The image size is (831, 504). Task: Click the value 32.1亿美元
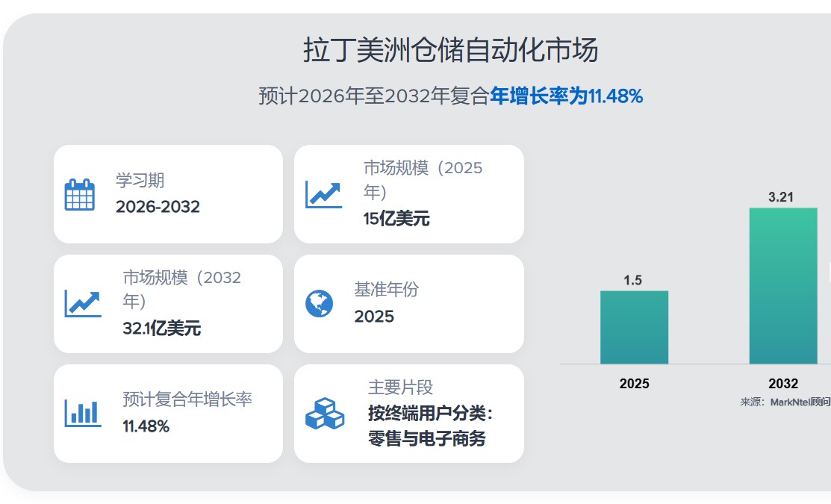(x=161, y=328)
